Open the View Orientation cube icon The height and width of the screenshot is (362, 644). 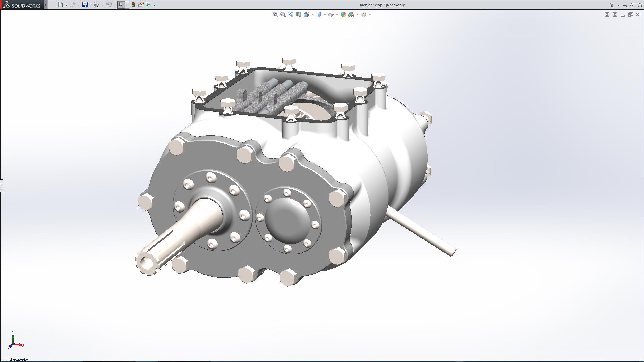(x=306, y=14)
